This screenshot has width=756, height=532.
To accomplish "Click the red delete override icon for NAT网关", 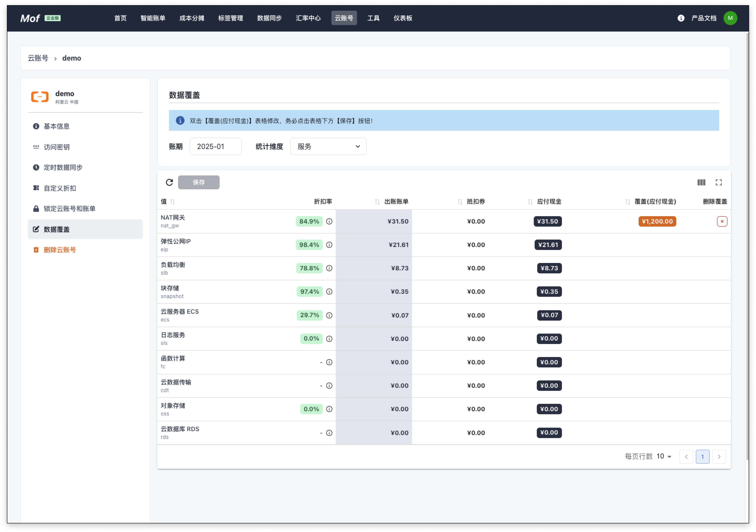I will tap(722, 221).
